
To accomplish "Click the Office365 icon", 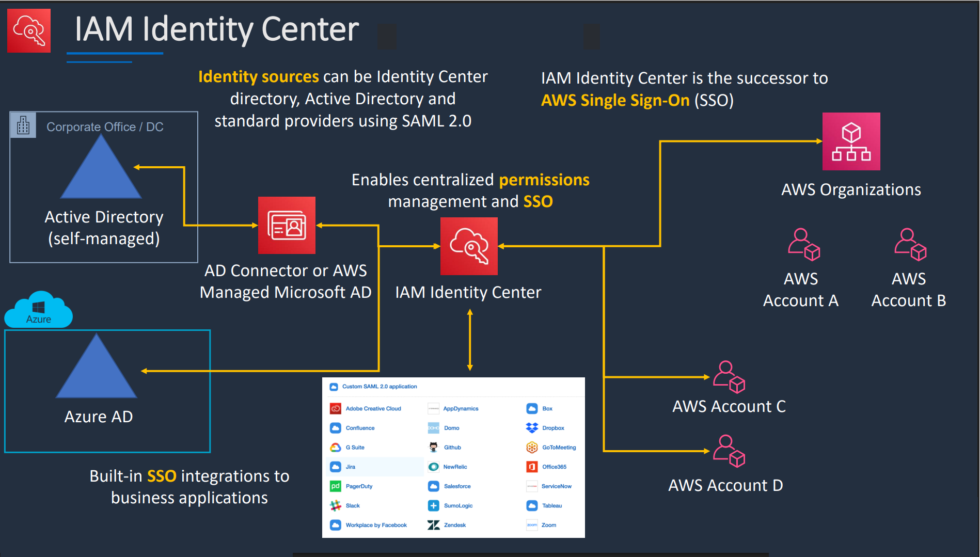I will coord(532,467).
